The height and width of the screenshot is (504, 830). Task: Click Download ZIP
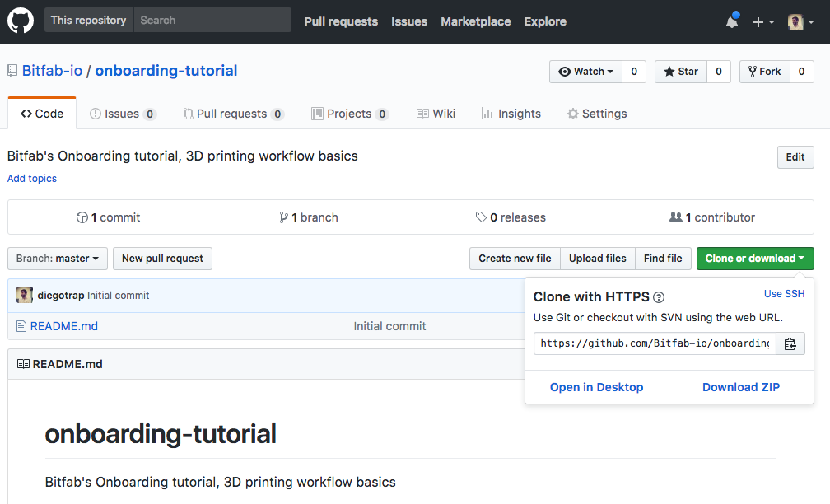coord(741,387)
